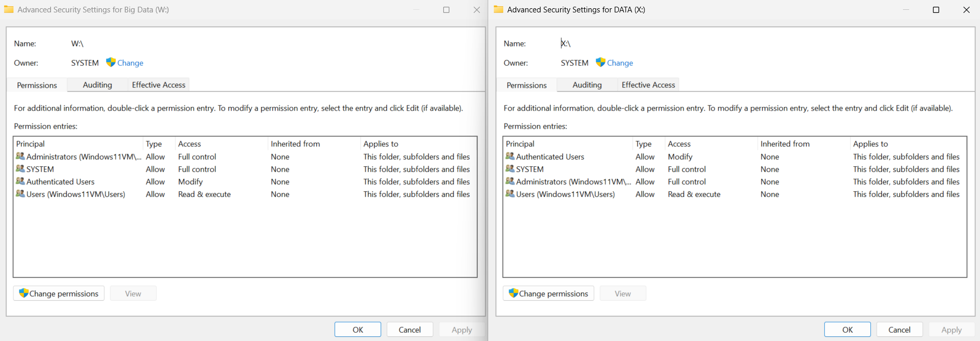Click folder icon in DATA (X:) title bar
This screenshot has height=341, width=980.
click(499, 9)
